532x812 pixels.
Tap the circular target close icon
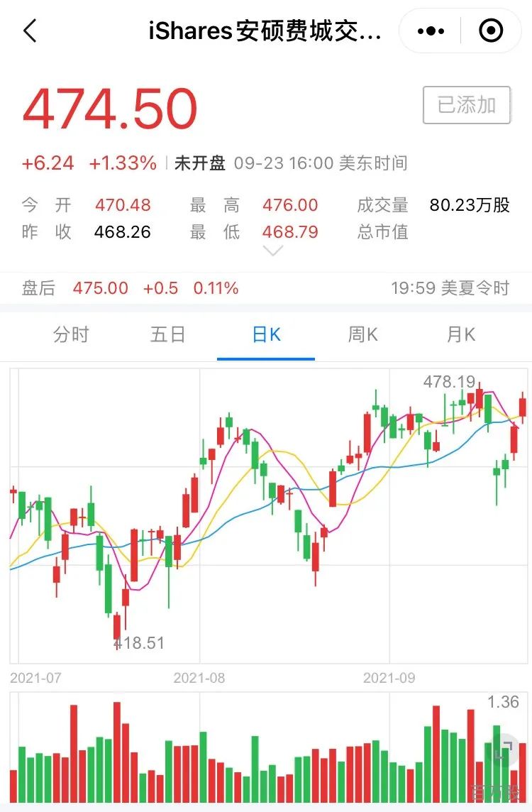click(491, 31)
